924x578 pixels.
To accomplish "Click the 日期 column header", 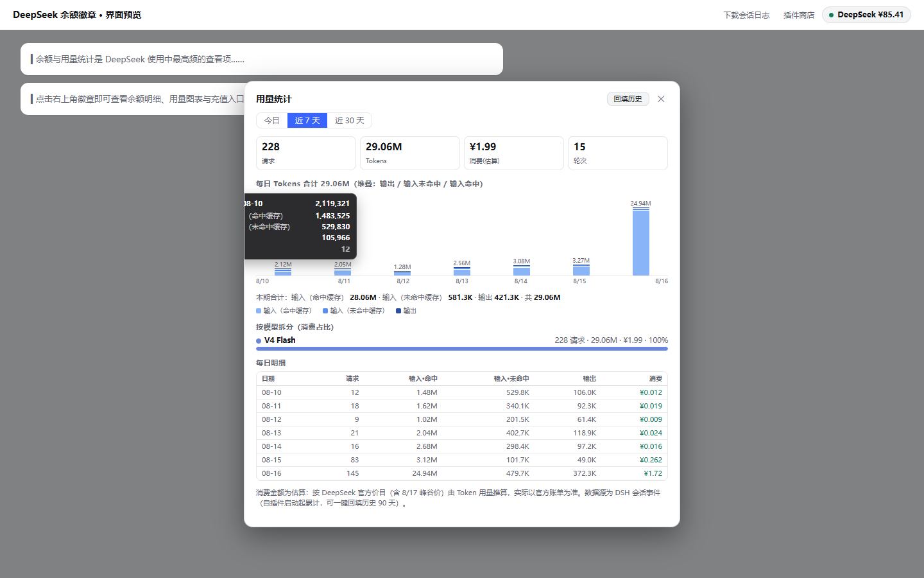I will pyautogui.click(x=268, y=379).
